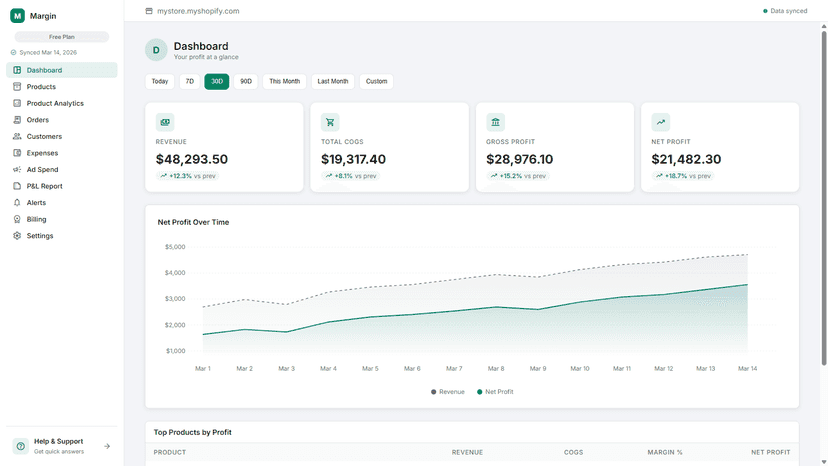Select the Last Month range

click(x=333, y=81)
